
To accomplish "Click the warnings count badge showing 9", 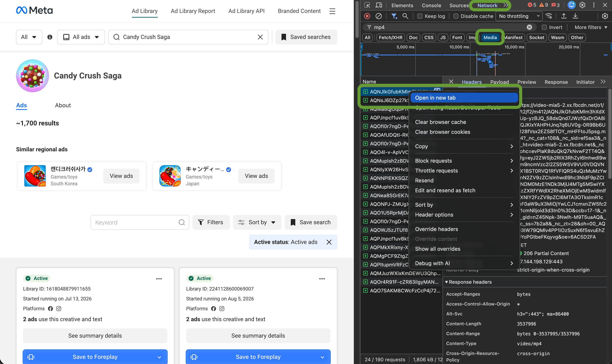I will click(x=544, y=5).
